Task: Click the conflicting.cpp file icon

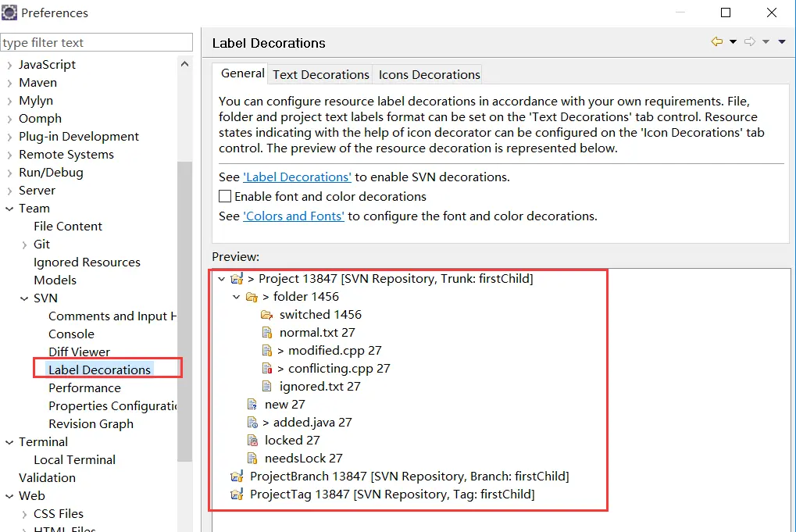Action: [266, 369]
